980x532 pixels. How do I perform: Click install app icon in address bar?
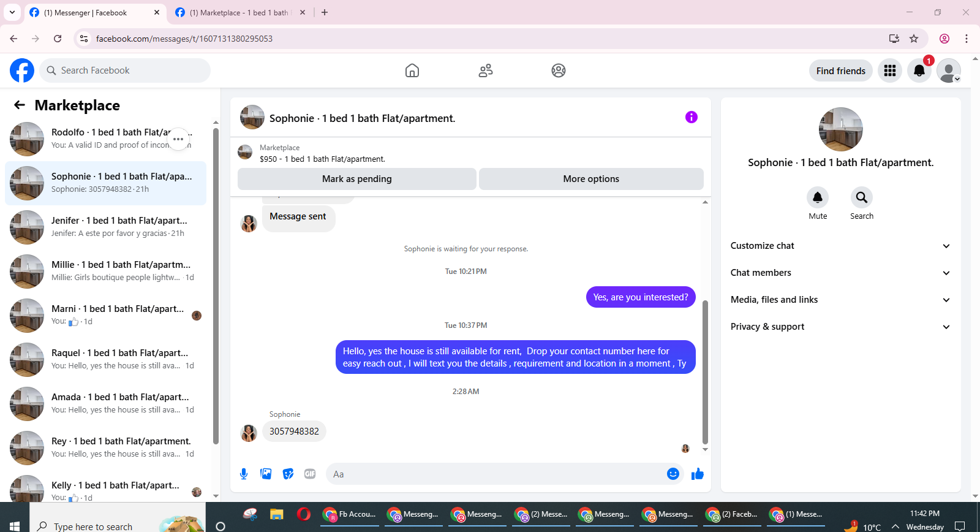point(894,39)
